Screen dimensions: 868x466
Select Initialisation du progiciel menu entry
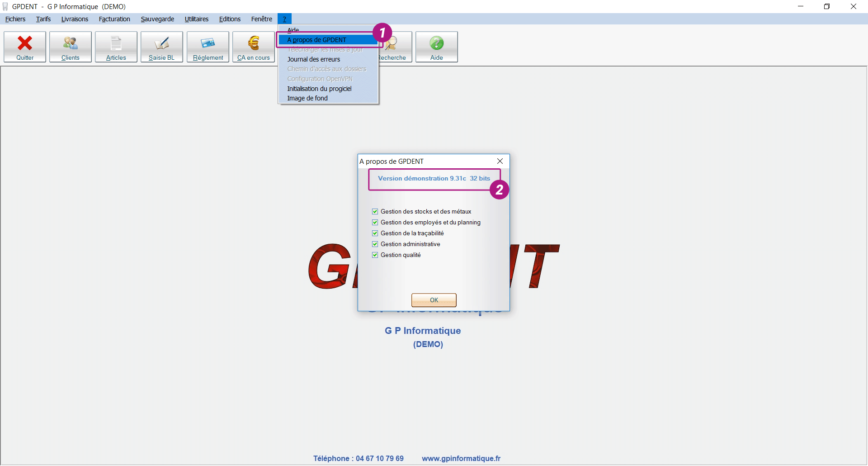[x=328, y=89]
